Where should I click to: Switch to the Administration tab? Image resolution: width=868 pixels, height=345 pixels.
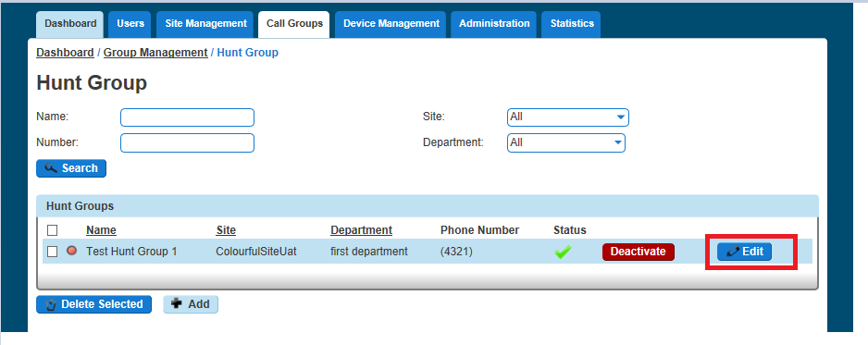[494, 24]
